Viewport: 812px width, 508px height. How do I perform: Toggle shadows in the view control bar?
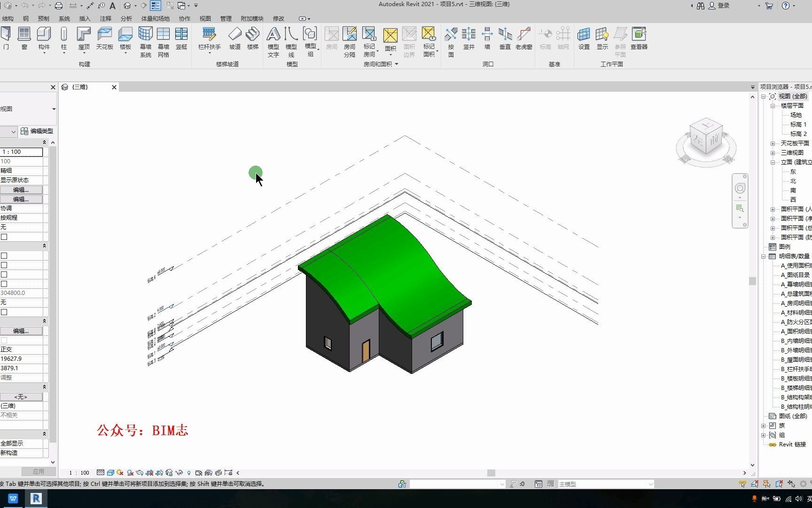pyautogui.click(x=129, y=472)
